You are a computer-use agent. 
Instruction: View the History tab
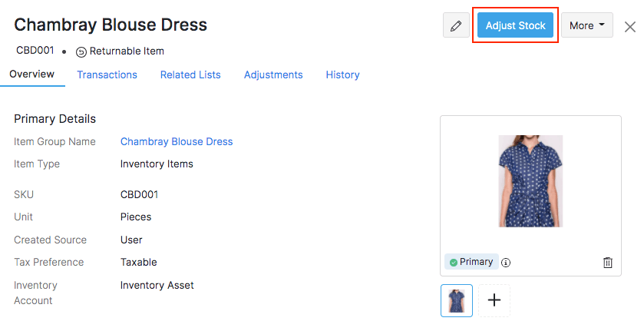point(342,74)
